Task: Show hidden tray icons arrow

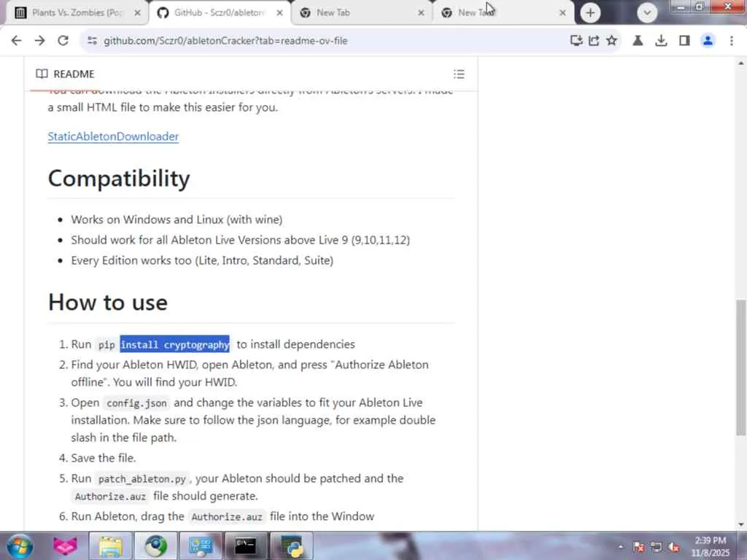Action: click(620, 547)
